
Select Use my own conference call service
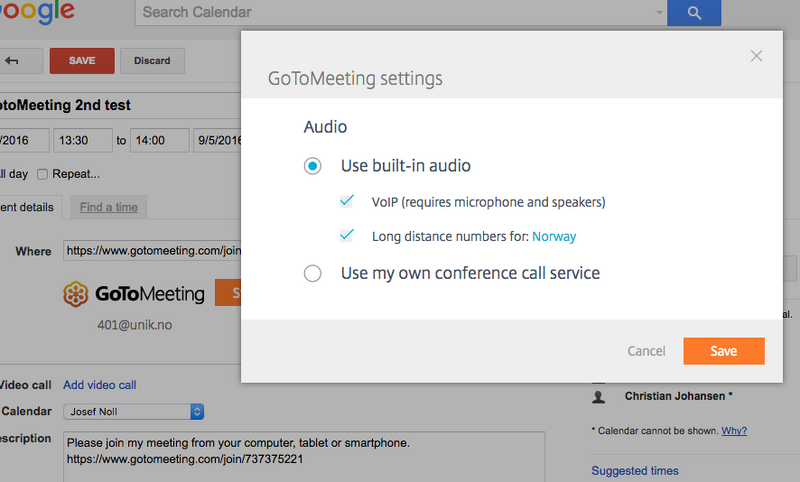312,273
